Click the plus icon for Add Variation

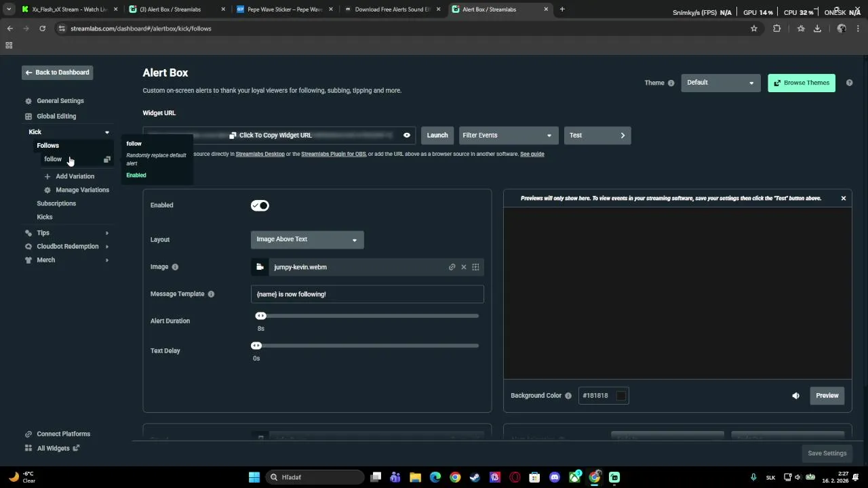(47, 176)
